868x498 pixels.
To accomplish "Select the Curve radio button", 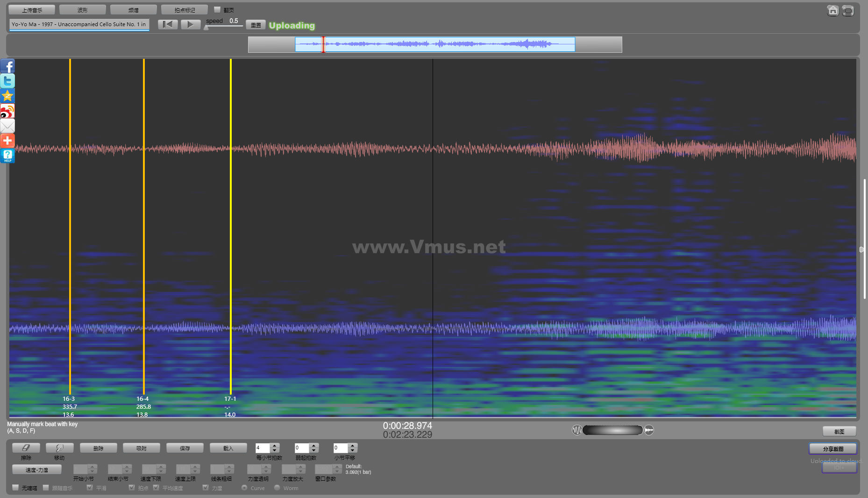I will tap(244, 488).
